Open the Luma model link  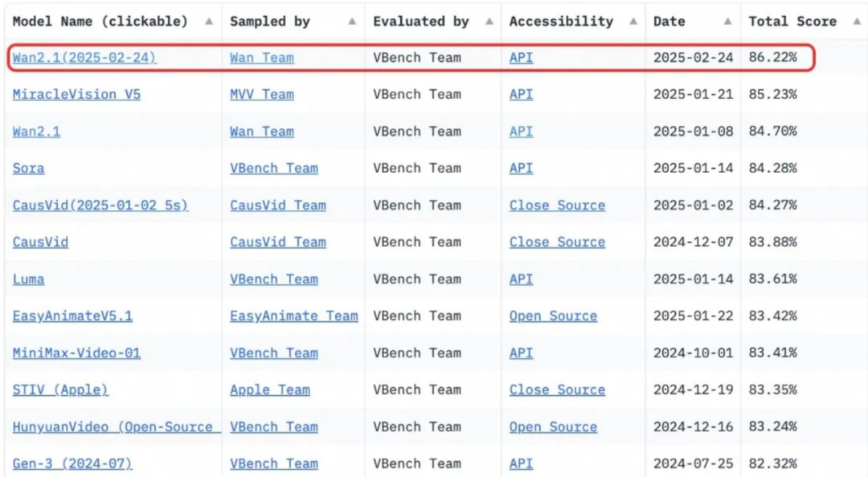[28, 279]
